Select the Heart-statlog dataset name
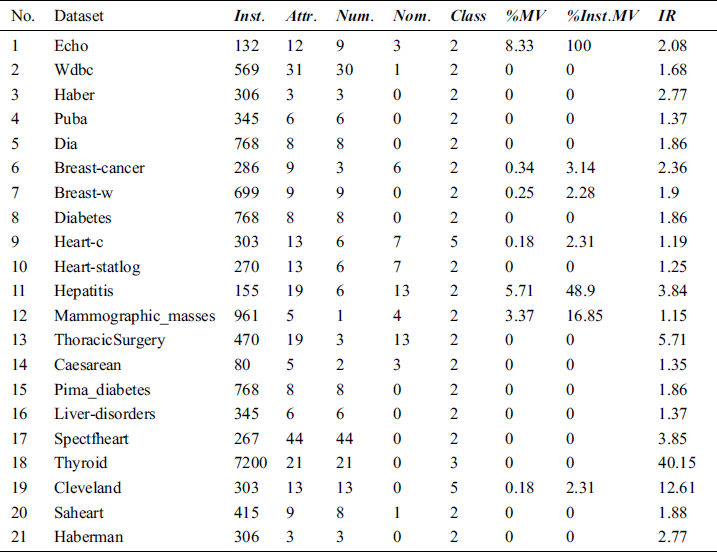 [97, 266]
